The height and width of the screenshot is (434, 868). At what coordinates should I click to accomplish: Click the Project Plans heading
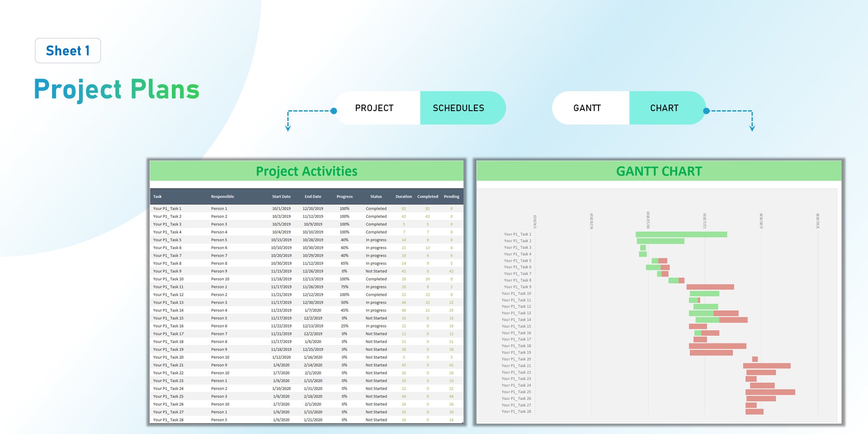[x=117, y=89]
